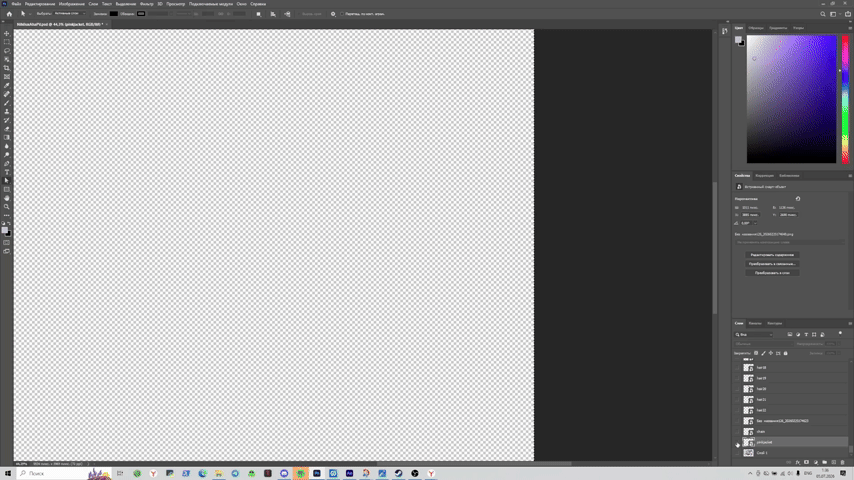Viewport: 854px width, 480px height.
Task: Toggle visibility of the layer ending in 21
Action: point(737,399)
